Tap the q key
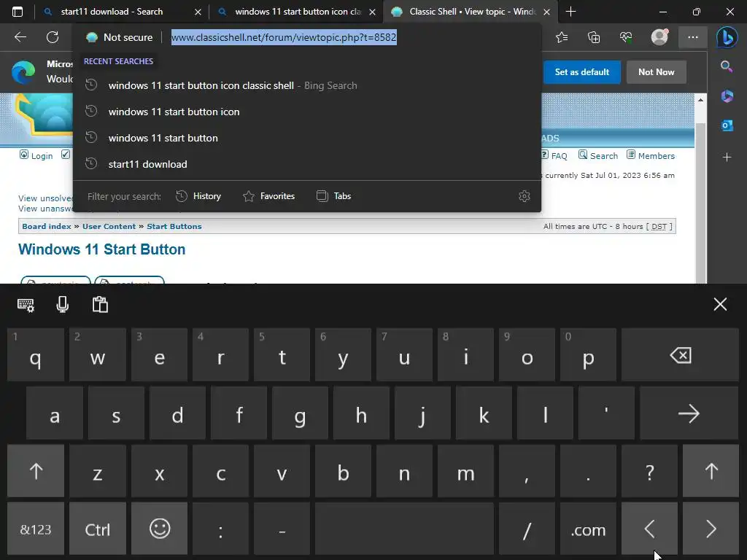 point(36,355)
